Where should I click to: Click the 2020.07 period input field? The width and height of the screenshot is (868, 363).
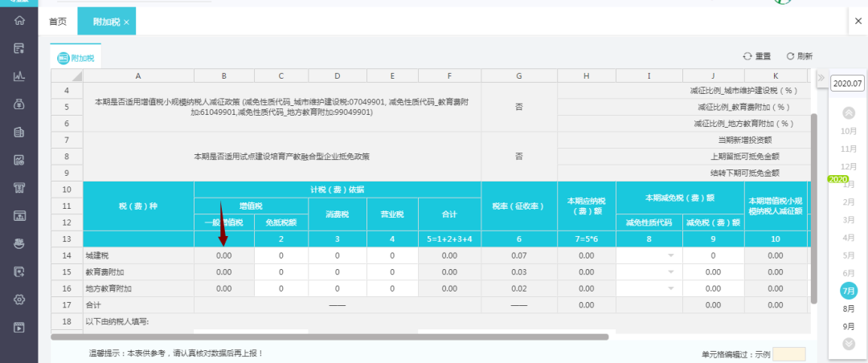(848, 84)
